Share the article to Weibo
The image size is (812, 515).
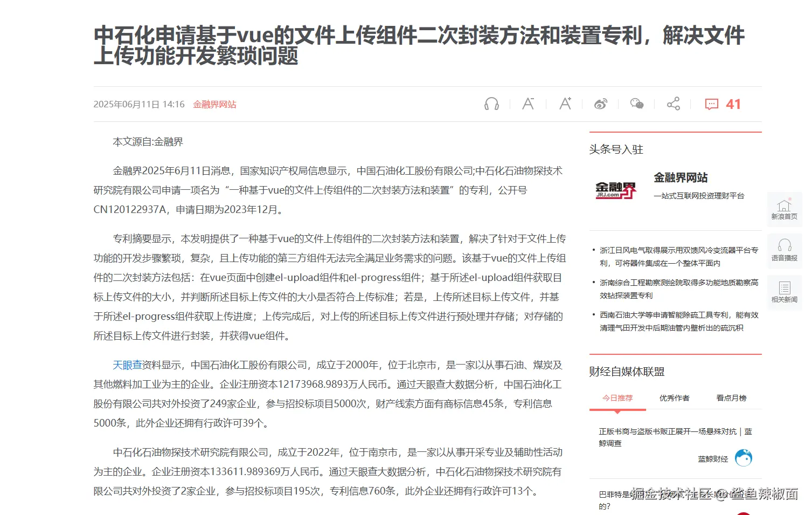click(x=600, y=104)
